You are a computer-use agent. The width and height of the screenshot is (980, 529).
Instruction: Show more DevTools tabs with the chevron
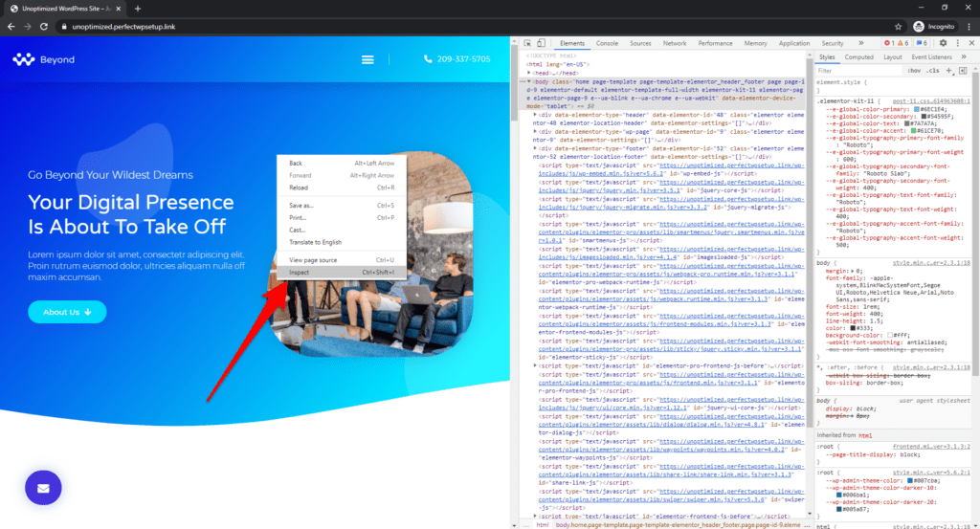click(x=861, y=43)
